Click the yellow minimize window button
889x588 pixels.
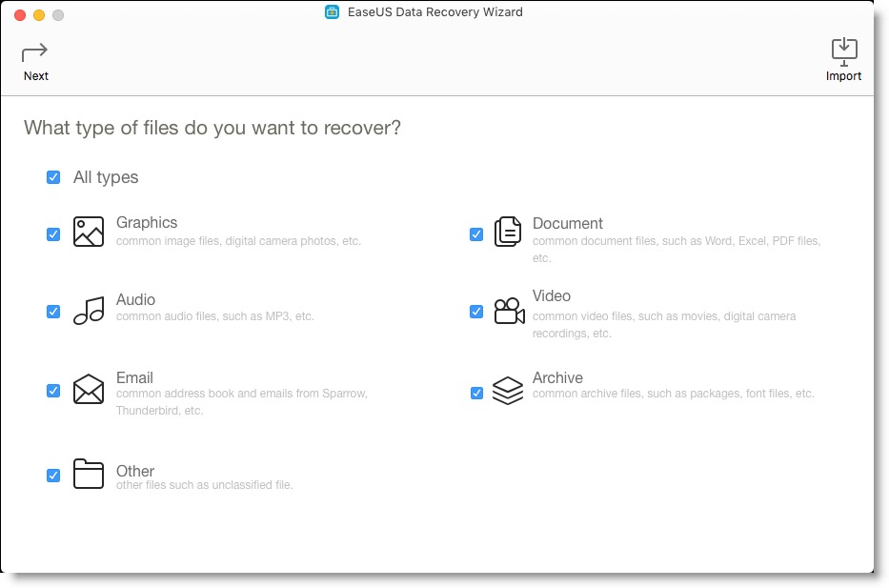pos(39,15)
